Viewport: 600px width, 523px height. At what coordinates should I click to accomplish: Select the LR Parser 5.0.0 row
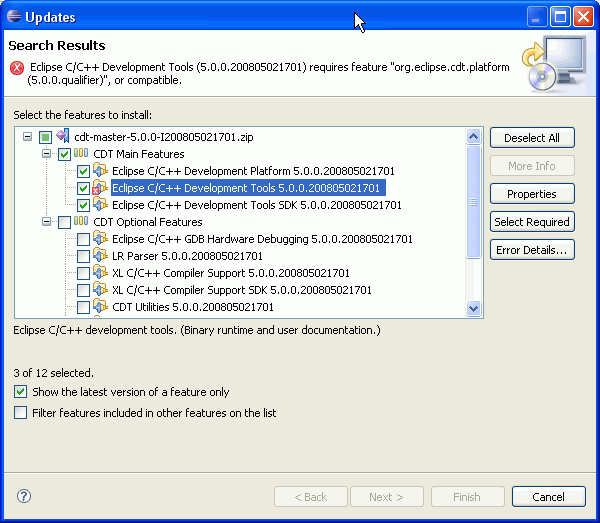187,256
